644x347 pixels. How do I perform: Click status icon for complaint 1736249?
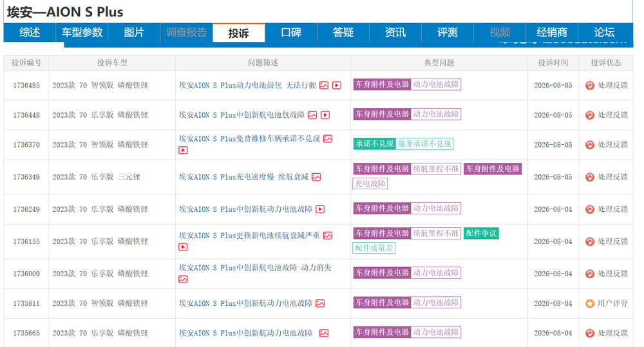tap(590, 209)
